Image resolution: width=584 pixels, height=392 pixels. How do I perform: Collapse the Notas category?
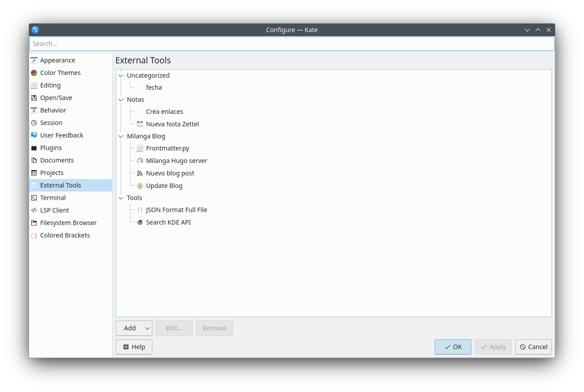121,100
